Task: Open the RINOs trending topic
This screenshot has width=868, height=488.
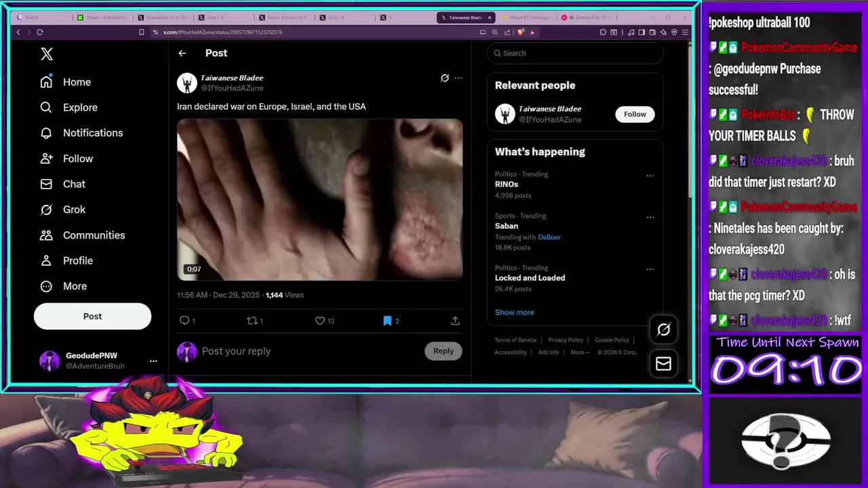Action: click(x=507, y=184)
